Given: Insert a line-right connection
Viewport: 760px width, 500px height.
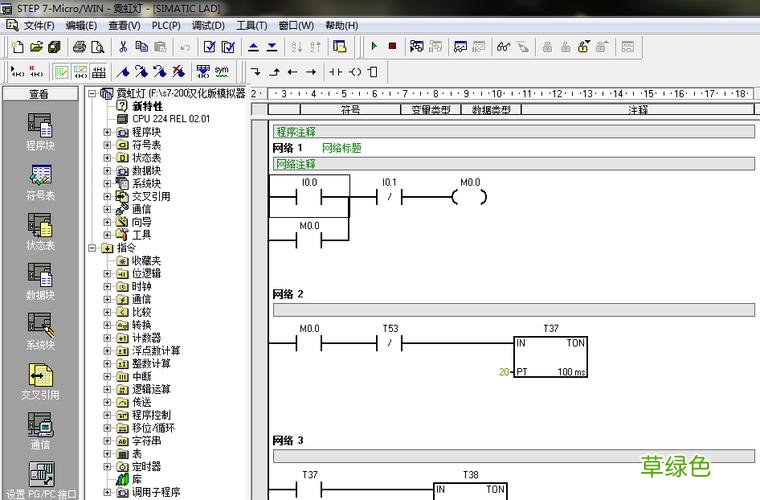Looking at the screenshot, I should 311,72.
